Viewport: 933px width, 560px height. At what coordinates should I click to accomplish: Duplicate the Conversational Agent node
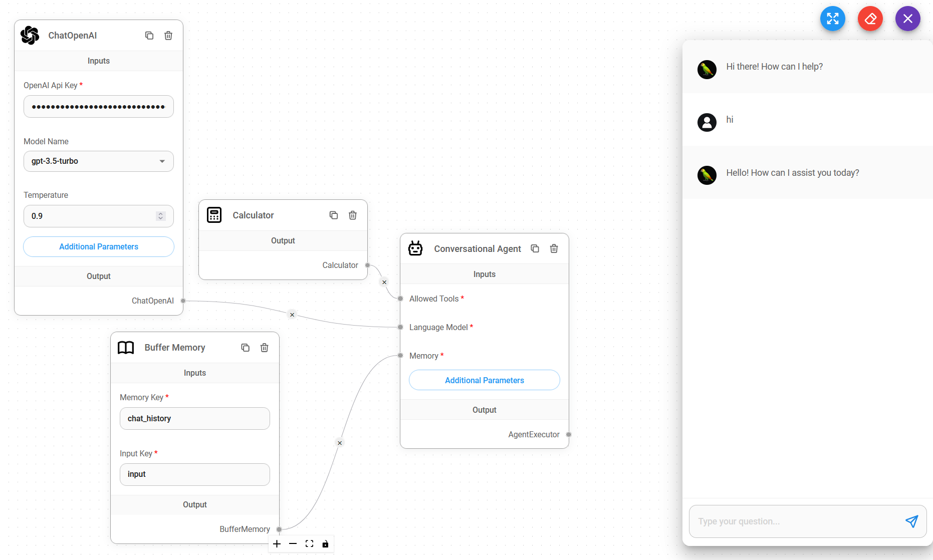(x=535, y=248)
